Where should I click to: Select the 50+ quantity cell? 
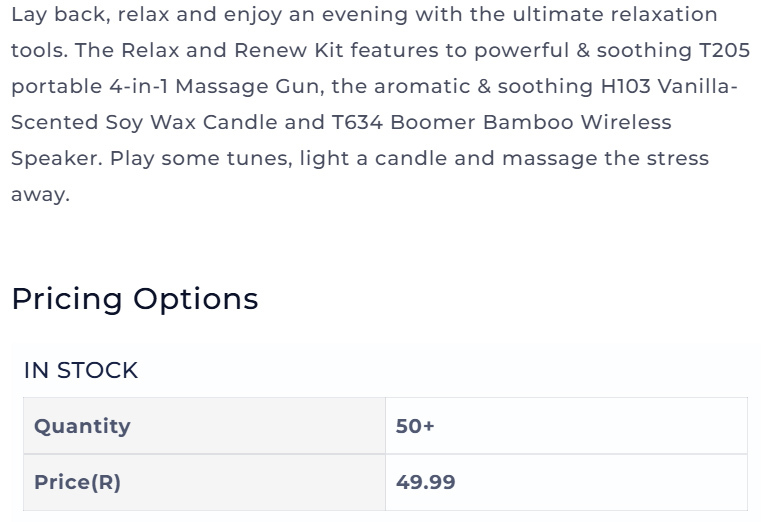[x=566, y=426]
